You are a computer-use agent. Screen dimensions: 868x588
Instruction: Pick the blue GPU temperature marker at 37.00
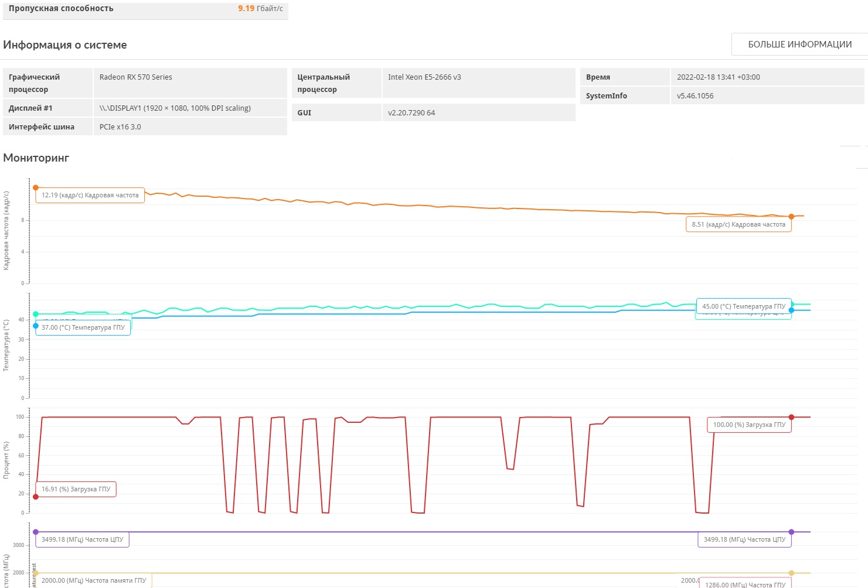pyautogui.click(x=36, y=326)
